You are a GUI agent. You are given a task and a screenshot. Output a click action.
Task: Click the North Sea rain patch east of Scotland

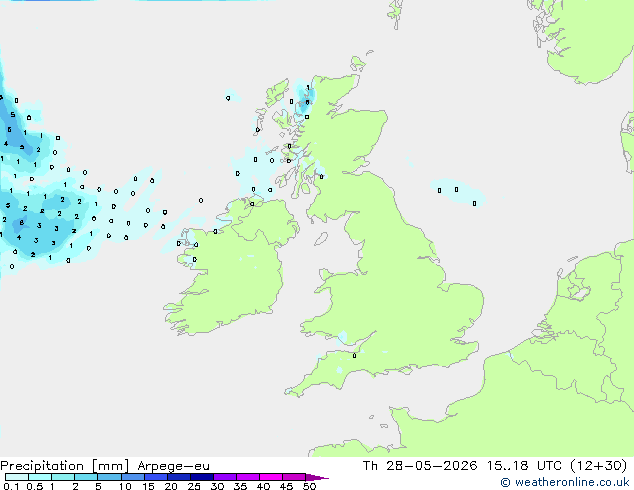tap(457, 192)
